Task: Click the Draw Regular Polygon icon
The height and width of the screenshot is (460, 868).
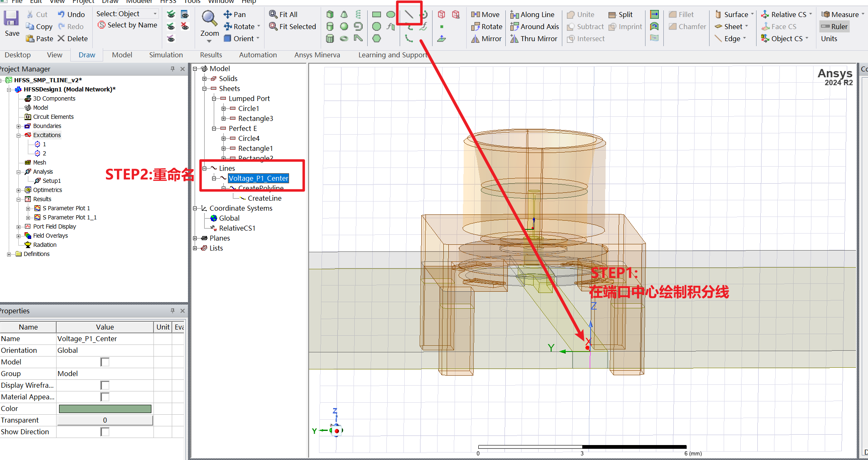Action: (376, 39)
